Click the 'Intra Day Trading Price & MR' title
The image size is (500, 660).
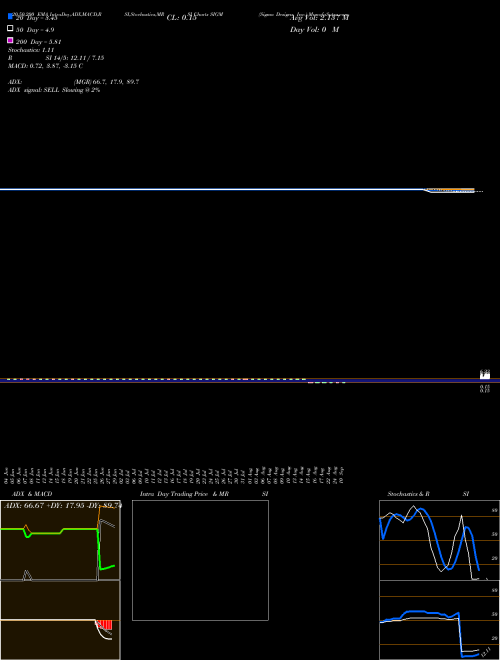coord(184,494)
